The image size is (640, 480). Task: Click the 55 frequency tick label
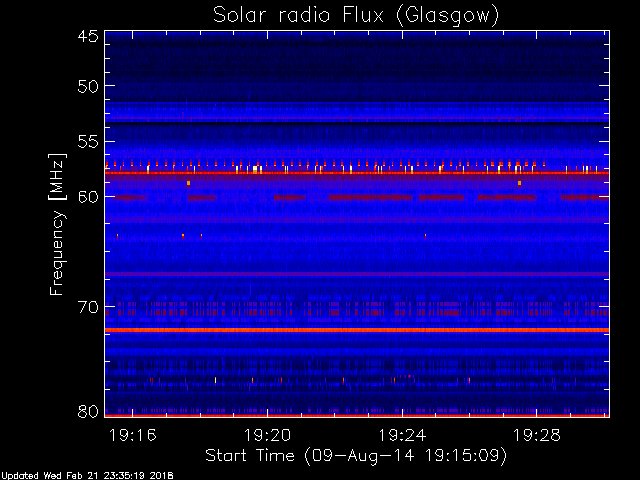tap(88, 142)
